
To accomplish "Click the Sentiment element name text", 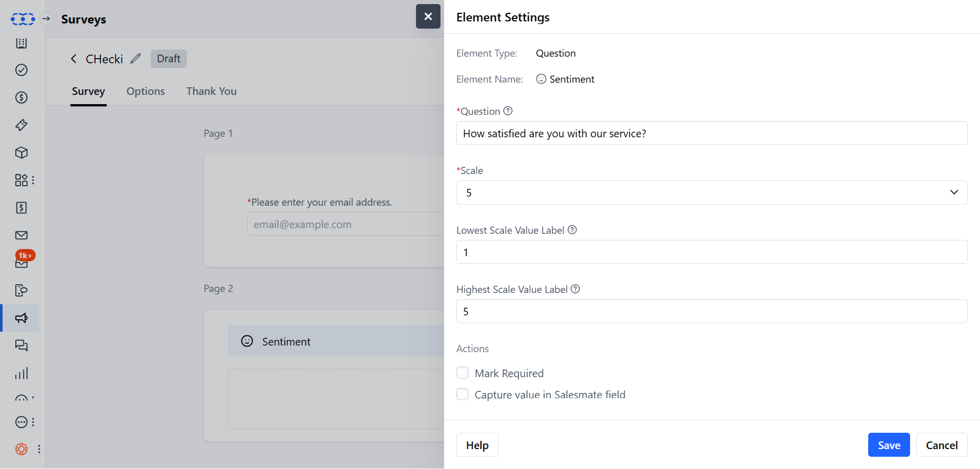I will [x=572, y=79].
